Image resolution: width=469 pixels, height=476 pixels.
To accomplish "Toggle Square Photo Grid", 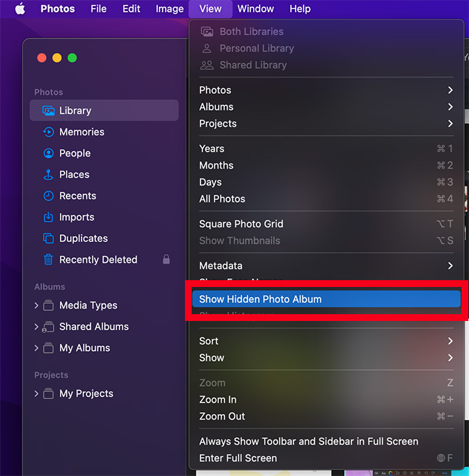I will tap(326, 224).
